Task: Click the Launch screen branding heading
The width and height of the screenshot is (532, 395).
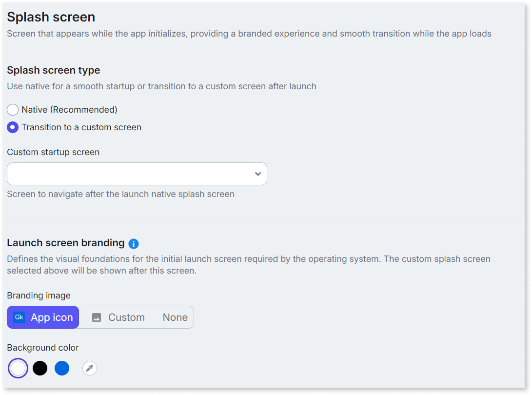Action: 66,243
